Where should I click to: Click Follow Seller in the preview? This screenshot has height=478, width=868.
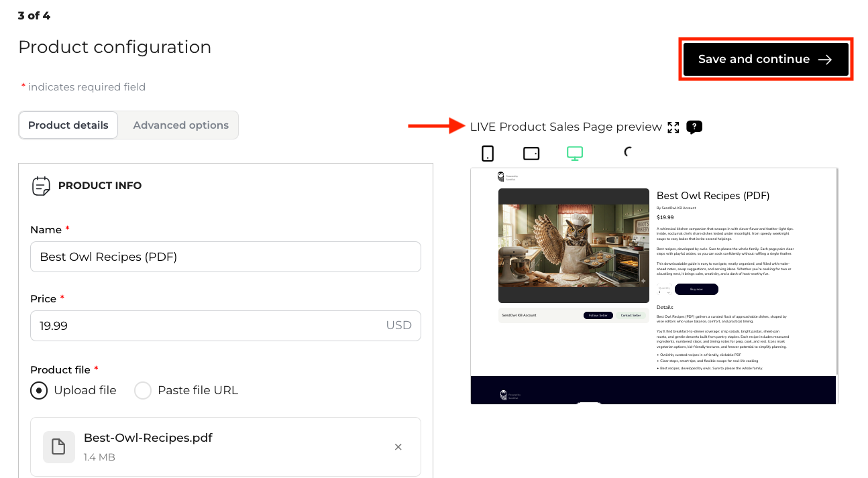[x=598, y=315]
